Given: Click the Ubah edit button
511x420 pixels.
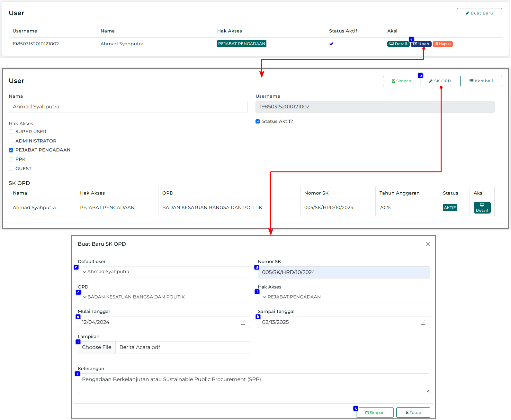Looking at the screenshot, I should [421, 44].
